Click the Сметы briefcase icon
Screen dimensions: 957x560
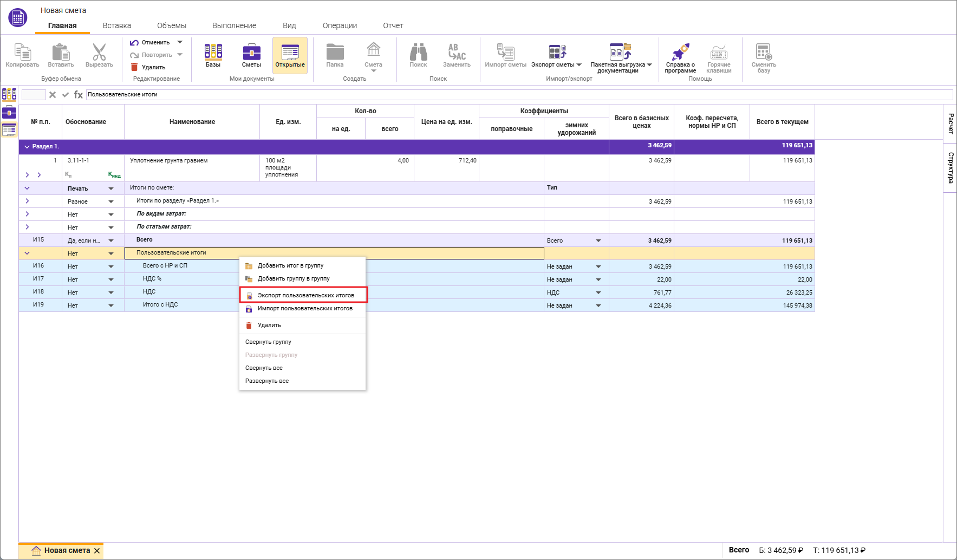[x=251, y=52]
